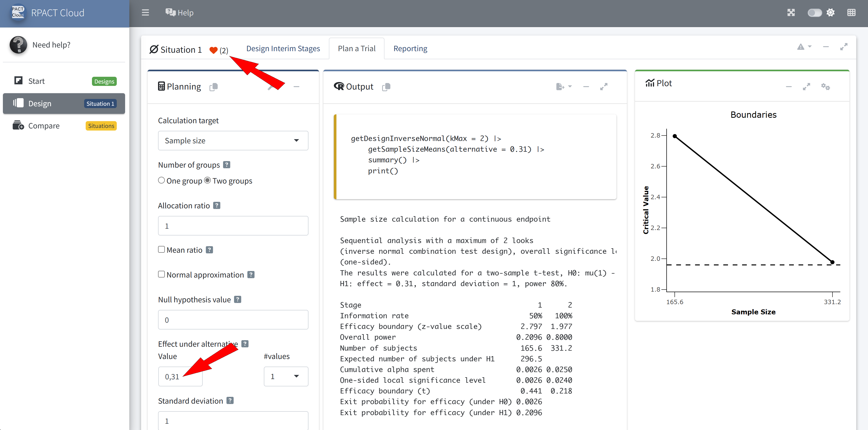Enable the Mean ratio checkbox
The image size is (868, 430).
(162, 250)
